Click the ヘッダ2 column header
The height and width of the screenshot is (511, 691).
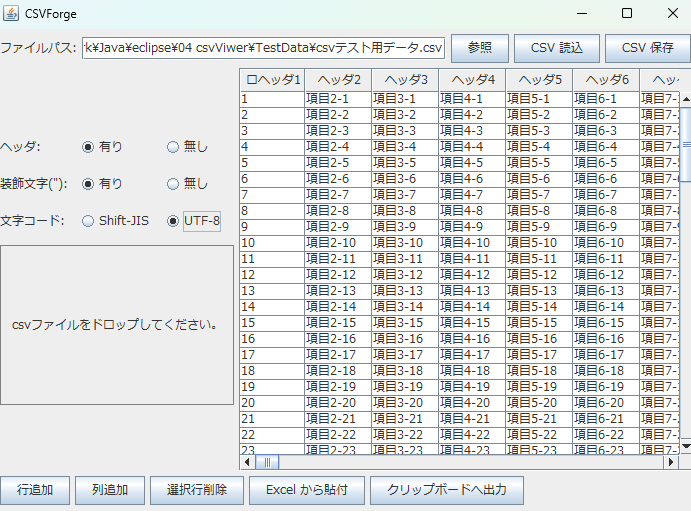[338, 80]
